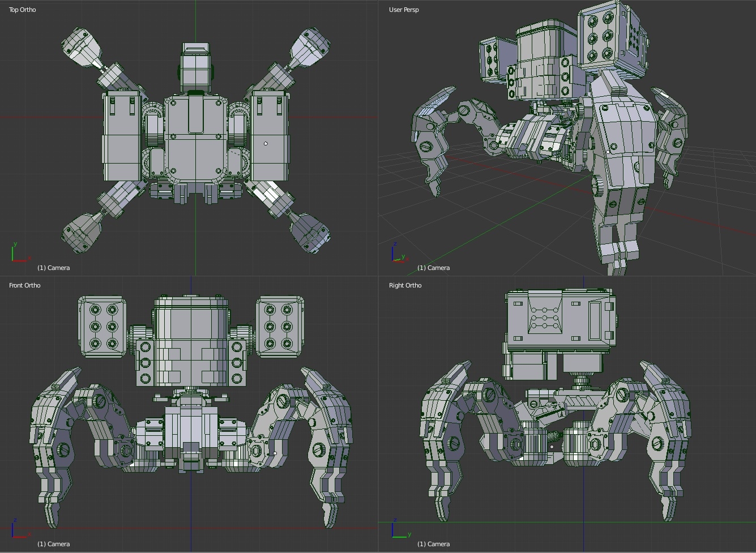Click the (1) Camera label in Front Ortho view

click(x=53, y=543)
